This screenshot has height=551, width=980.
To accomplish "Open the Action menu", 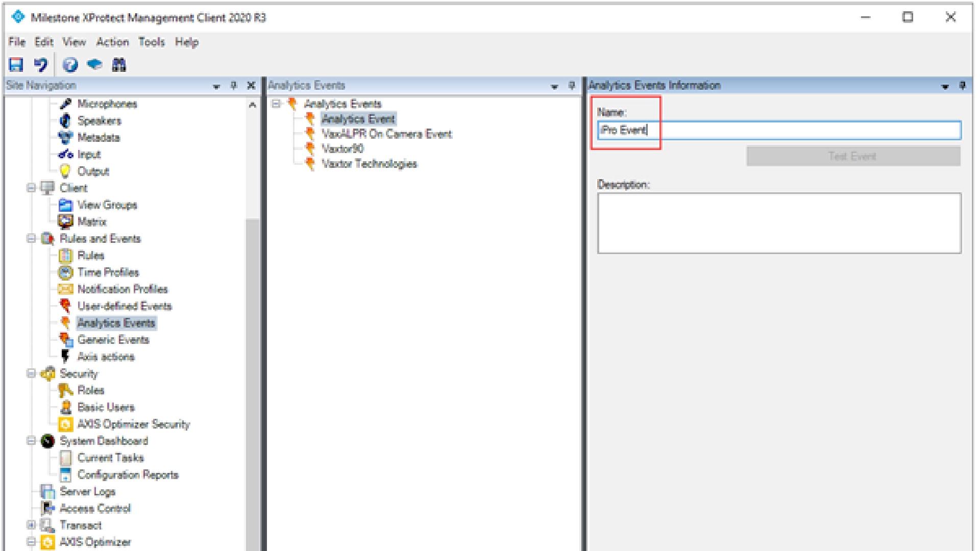I will click(x=112, y=42).
